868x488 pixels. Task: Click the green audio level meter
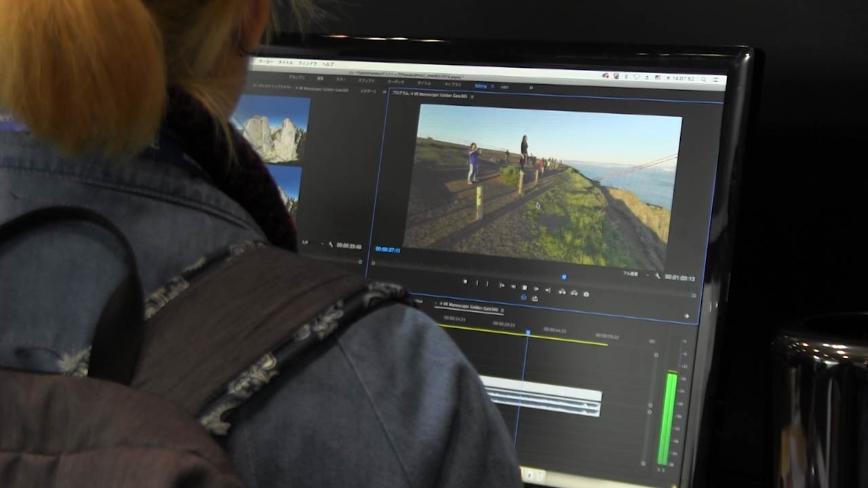tap(667, 418)
